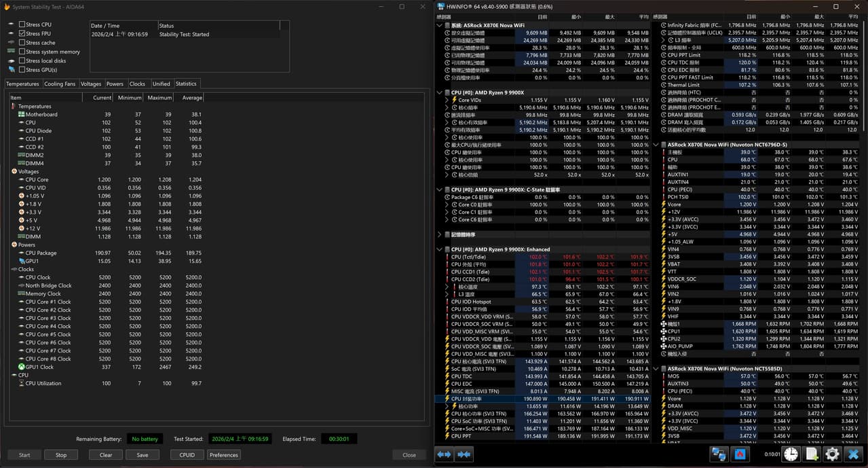Click thermometer icon beside HWiNFO PCH TSI0

pos(663,197)
